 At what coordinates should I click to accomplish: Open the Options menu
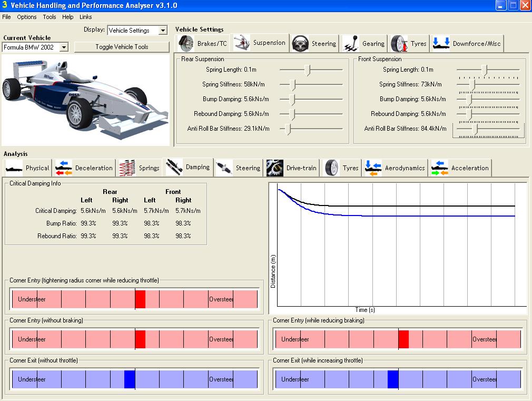tap(27, 17)
